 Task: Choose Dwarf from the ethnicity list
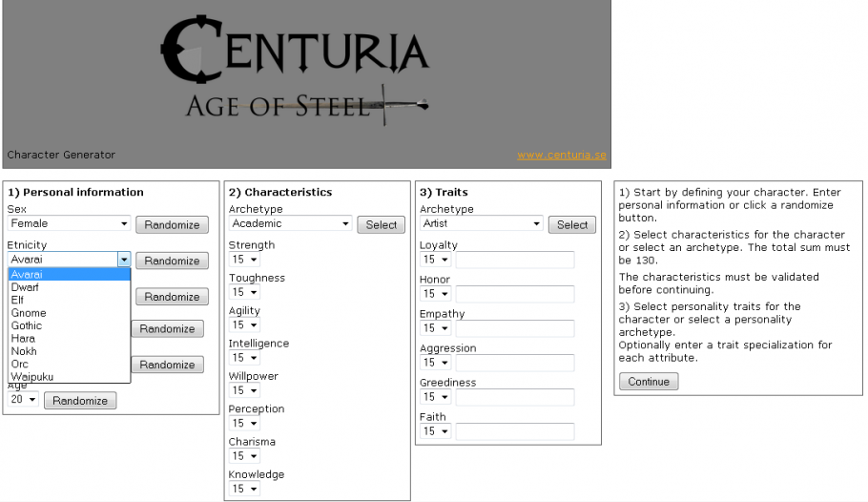[70, 287]
